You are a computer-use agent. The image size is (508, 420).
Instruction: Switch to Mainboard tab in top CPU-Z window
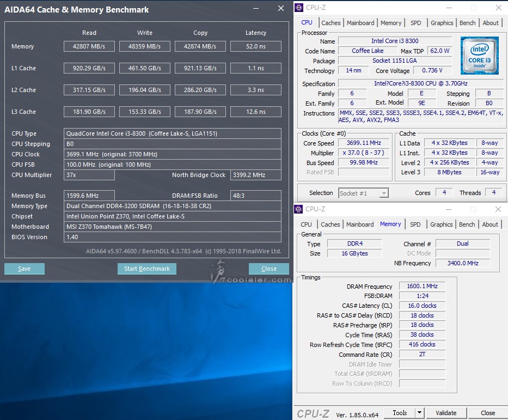coord(360,23)
